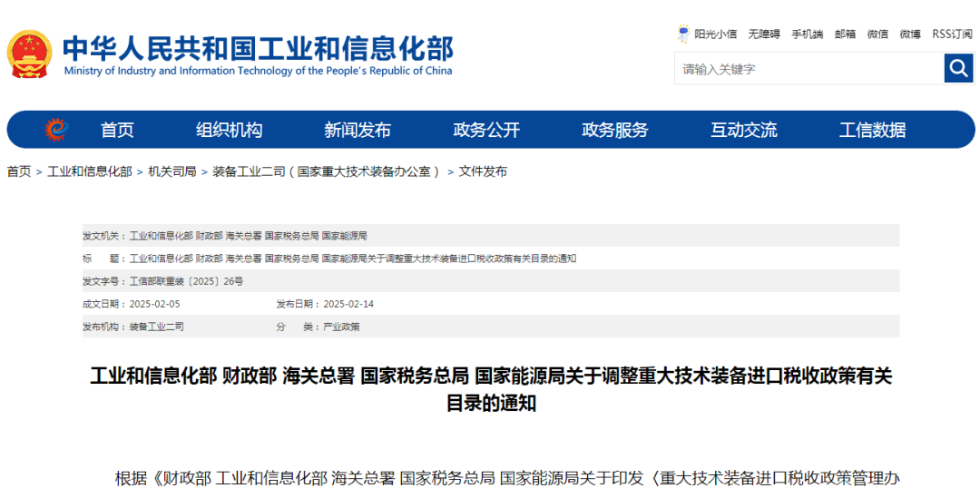
Task: Go to 机关司局 in the breadcrumb
Action: point(172,171)
